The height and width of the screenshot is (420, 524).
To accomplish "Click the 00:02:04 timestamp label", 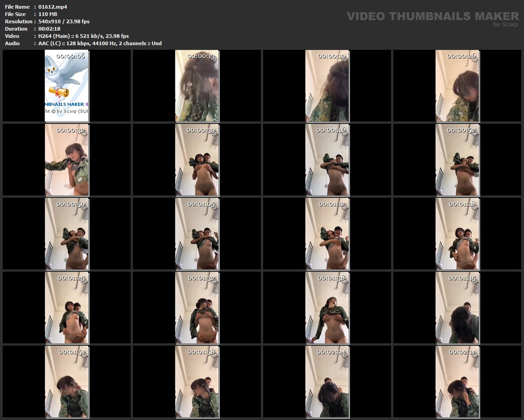I will tap(332, 352).
